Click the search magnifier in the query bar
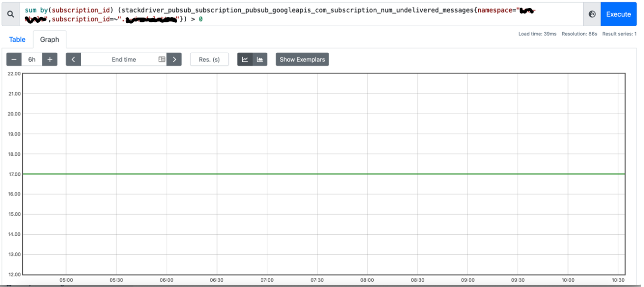The width and height of the screenshot is (644, 287). click(10, 14)
